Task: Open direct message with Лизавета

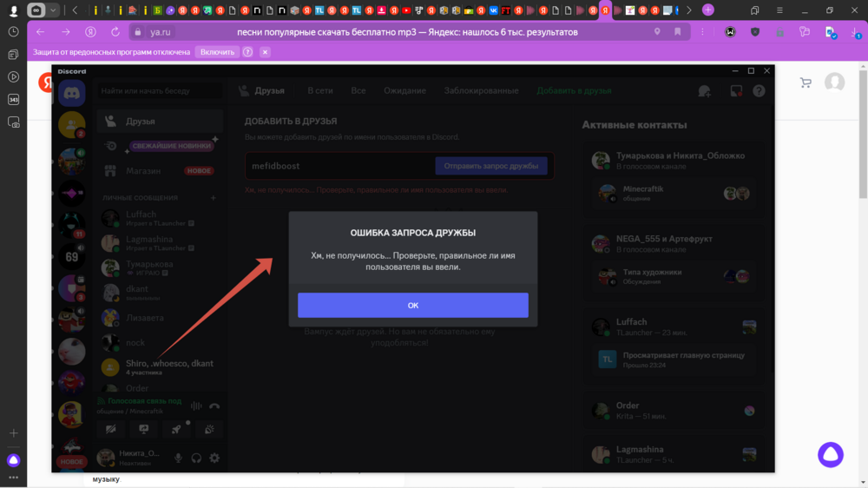Action: pyautogui.click(x=161, y=318)
